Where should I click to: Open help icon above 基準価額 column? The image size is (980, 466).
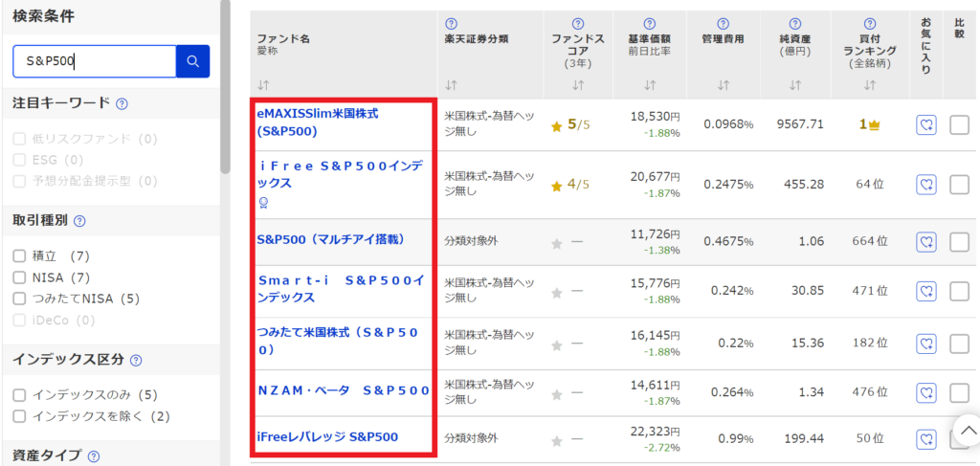pos(650,24)
